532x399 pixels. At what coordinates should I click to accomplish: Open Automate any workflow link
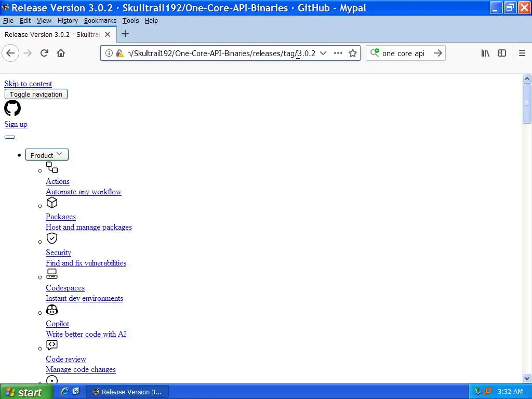coord(84,192)
